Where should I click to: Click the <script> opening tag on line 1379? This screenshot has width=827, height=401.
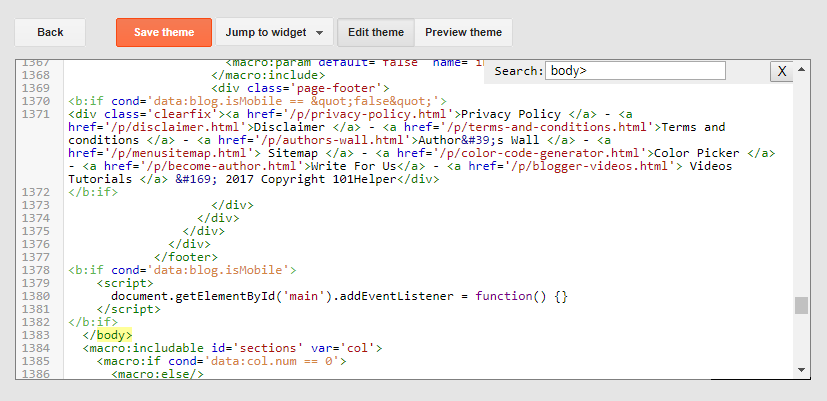coord(125,283)
